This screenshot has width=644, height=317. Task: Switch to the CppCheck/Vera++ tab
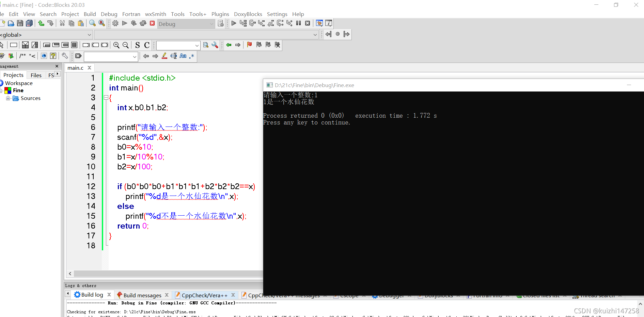[204, 295]
